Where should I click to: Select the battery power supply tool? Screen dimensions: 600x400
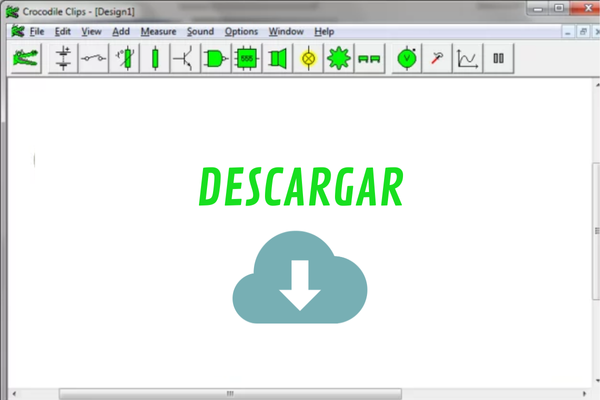63,58
